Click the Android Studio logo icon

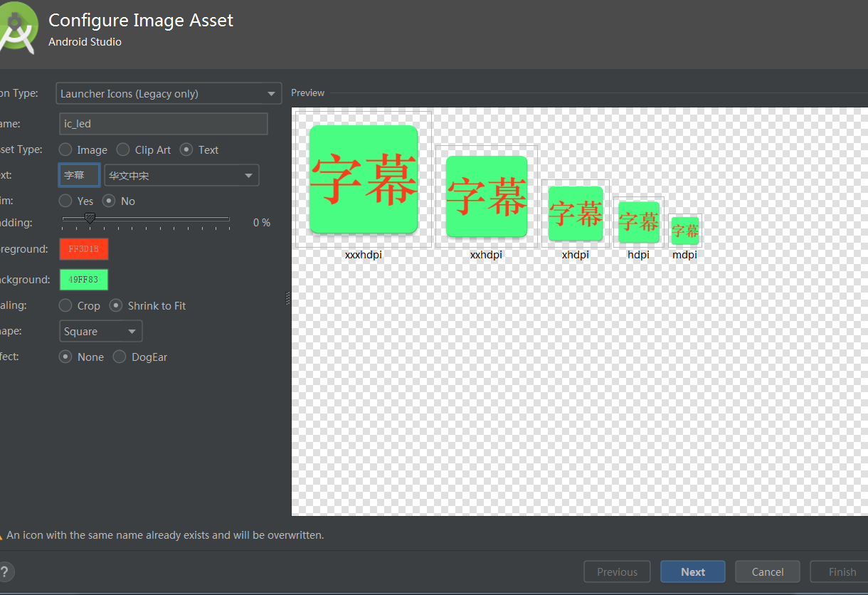pyautogui.click(x=17, y=27)
